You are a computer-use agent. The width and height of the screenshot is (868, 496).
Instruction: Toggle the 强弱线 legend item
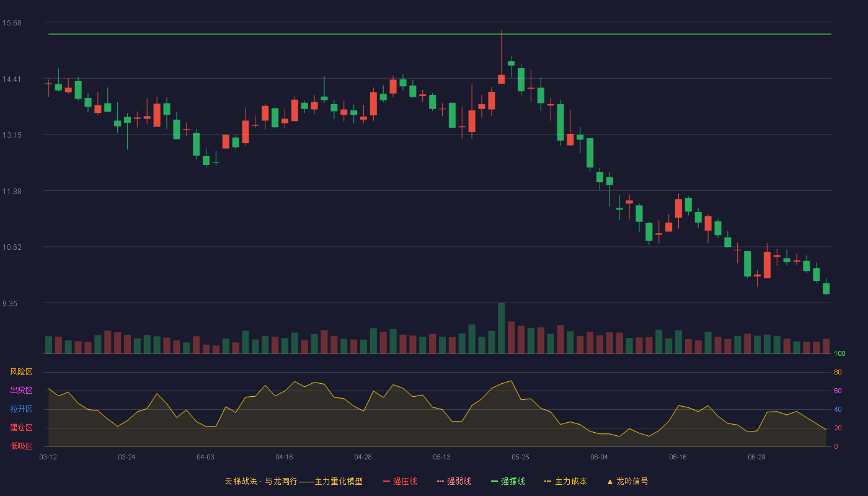coord(454,481)
